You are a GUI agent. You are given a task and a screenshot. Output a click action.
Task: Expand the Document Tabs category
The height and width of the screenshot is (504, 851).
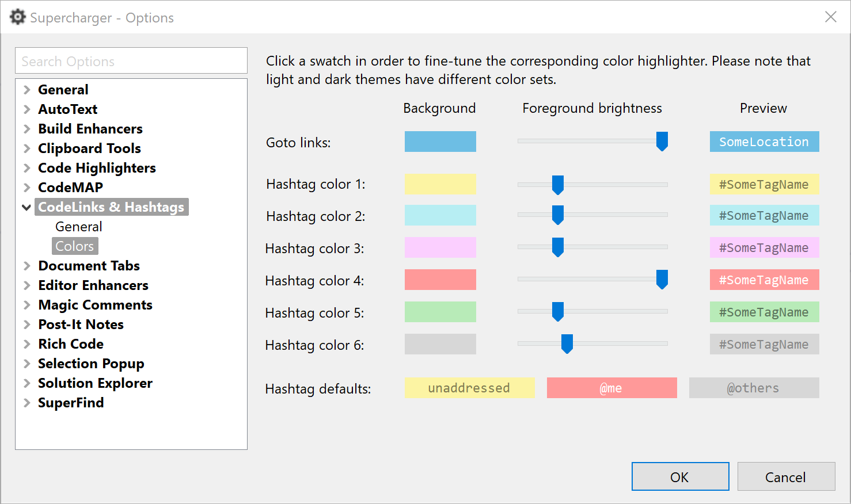(x=26, y=266)
